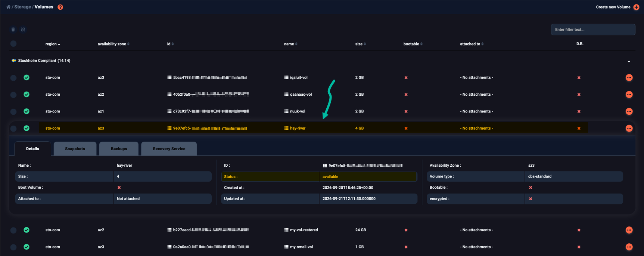This screenshot has width=644, height=256.
Task: Go to the home breadcrumb icon
Action: [8, 7]
